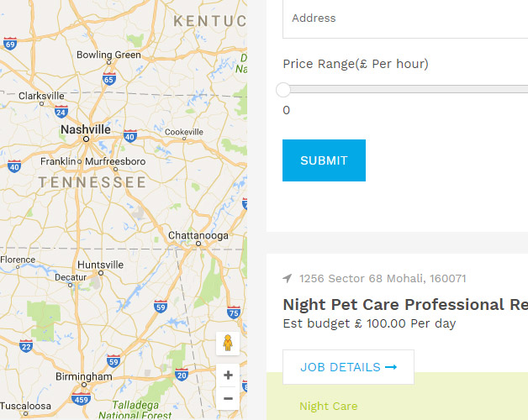Zoom in on the map
528x420 pixels.
tap(227, 375)
